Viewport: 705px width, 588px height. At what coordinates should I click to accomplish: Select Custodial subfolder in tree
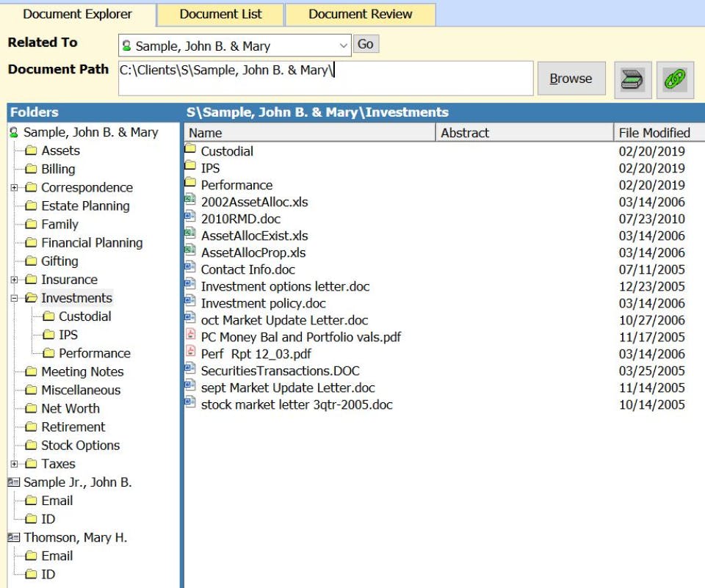click(x=85, y=316)
